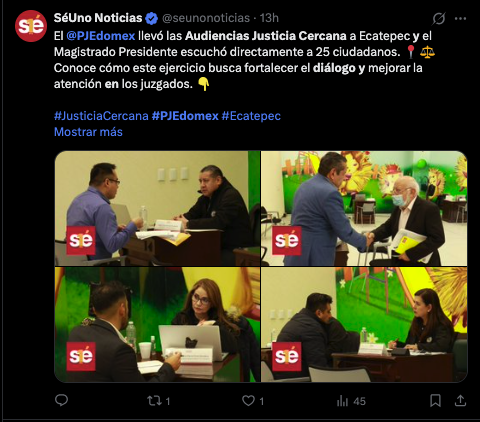The height and width of the screenshot is (422, 480).
Task: Open the #Ecatepec hashtag
Action: click(x=251, y=116)
